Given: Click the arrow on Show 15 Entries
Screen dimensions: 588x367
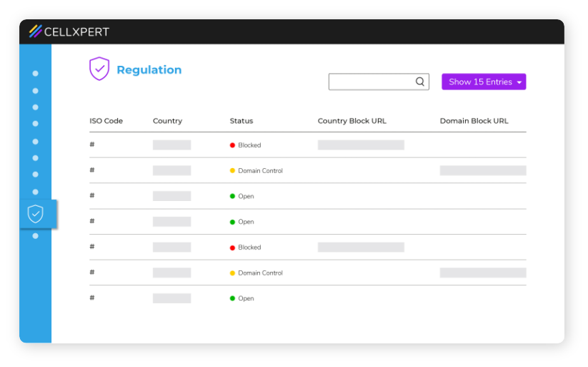Looking at the screenshot, I should (519, 82).
